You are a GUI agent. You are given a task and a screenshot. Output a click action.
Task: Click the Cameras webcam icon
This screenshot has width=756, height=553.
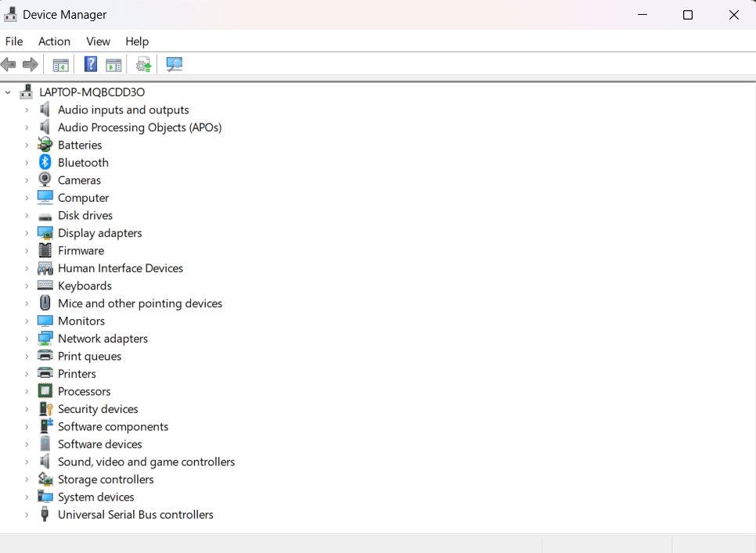(45, 180)
